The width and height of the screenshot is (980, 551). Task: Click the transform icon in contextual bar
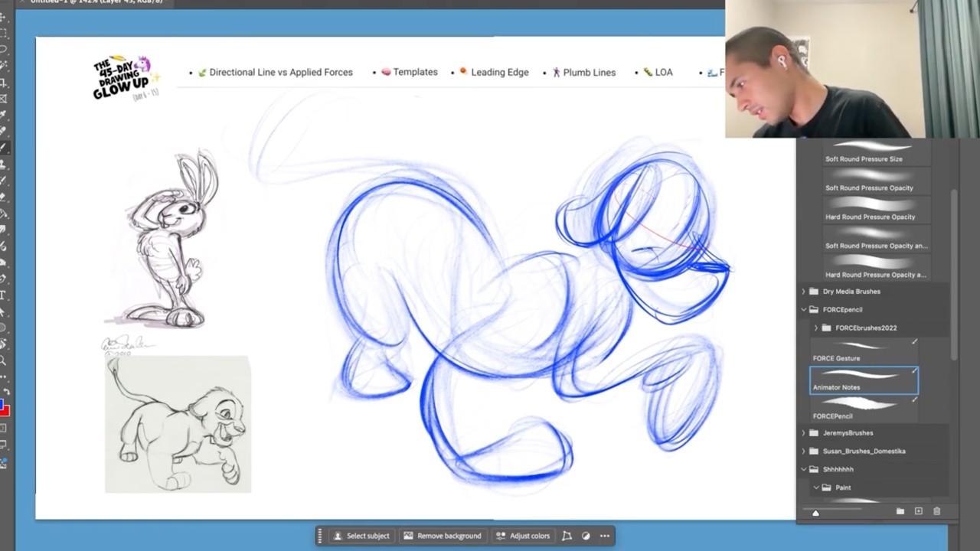click(567, 536)
